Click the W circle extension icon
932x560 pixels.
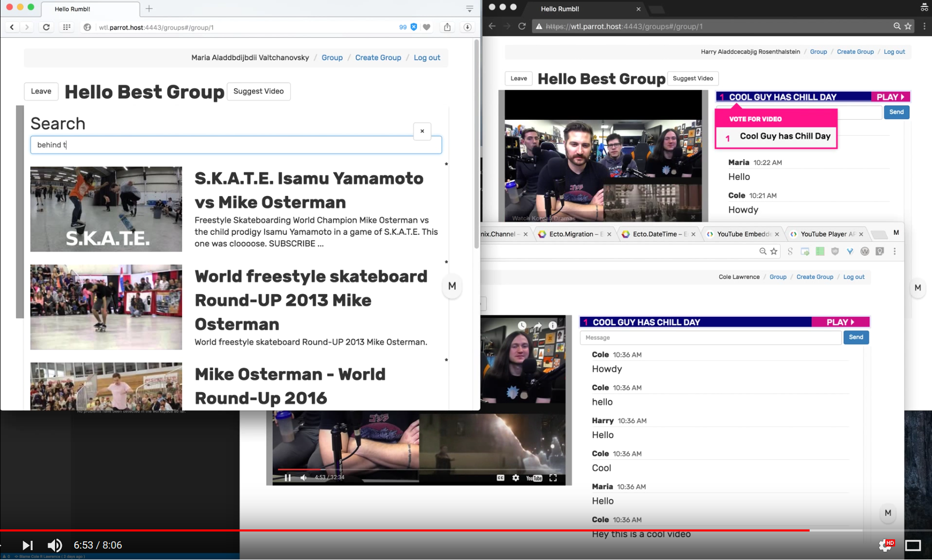(x=865, y=251)
